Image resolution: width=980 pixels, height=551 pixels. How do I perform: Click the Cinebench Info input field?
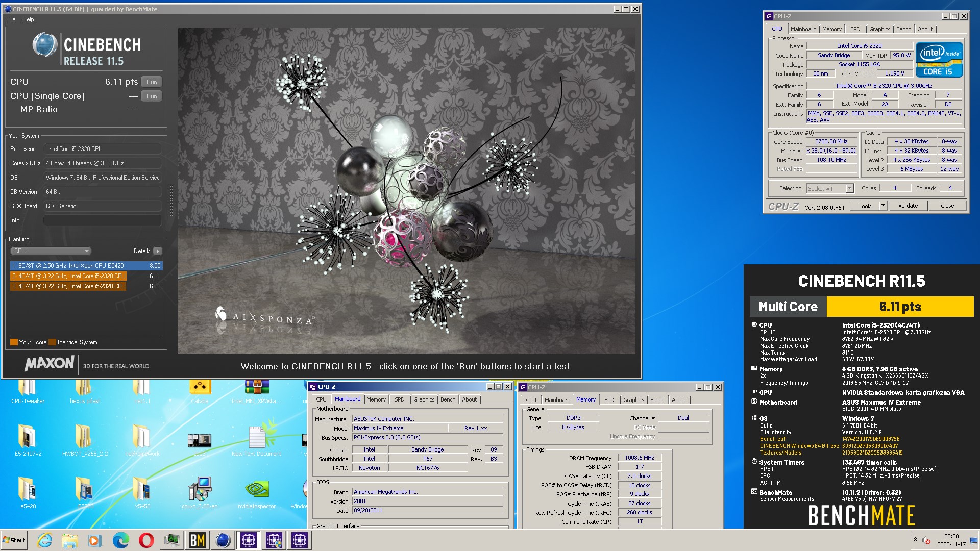102,220
